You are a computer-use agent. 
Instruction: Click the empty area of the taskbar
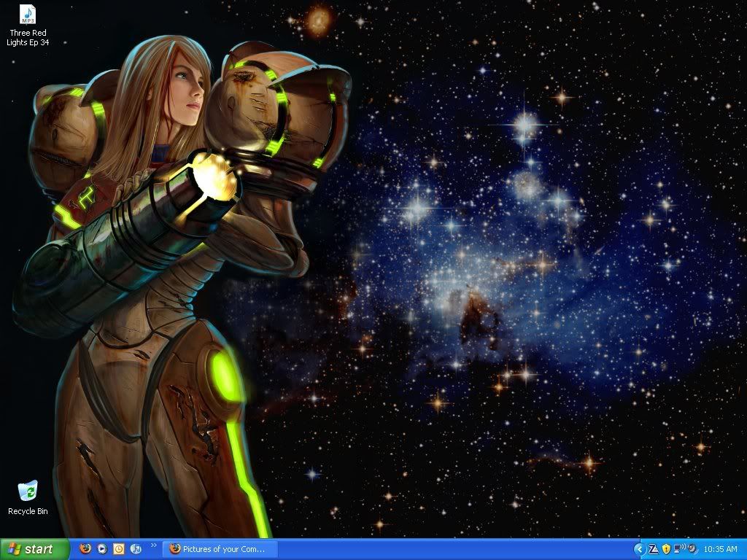point(452,549)
